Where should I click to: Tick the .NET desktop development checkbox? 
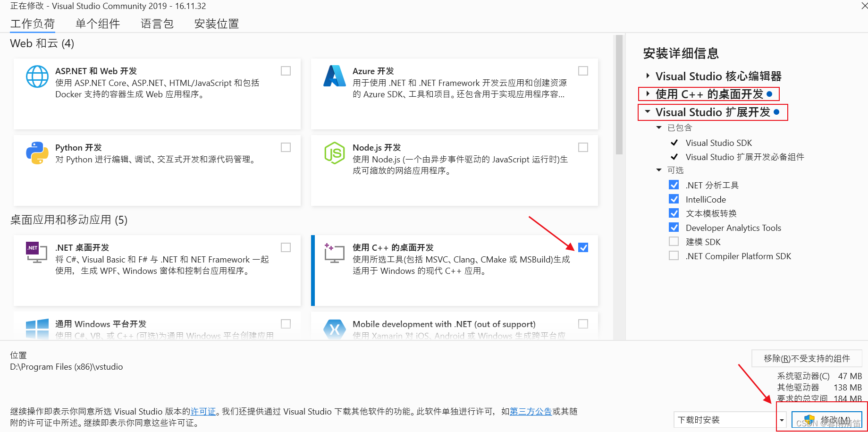tap(286, 247)
